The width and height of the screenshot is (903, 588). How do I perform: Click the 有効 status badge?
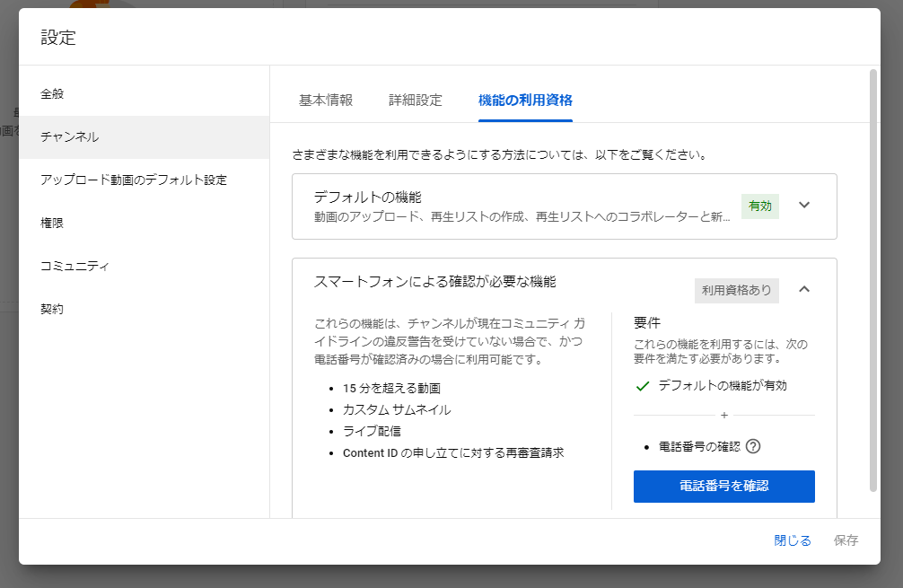coord(759,206)
